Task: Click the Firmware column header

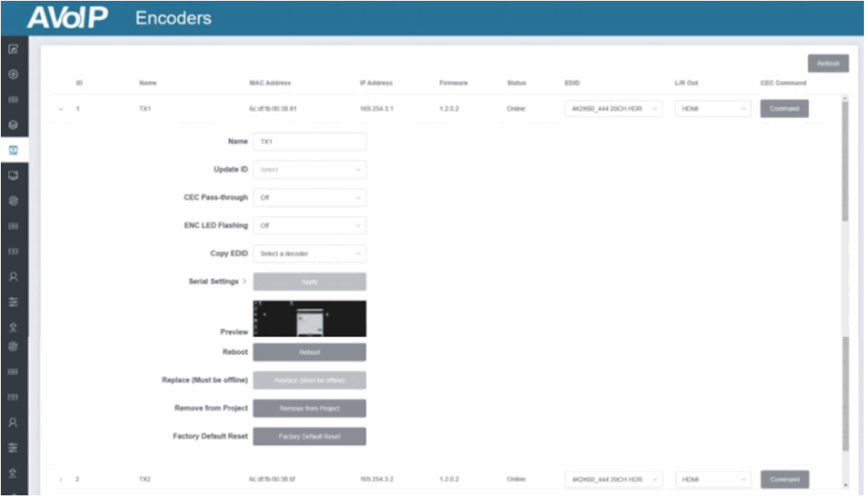Action: (x=453, y=83)
